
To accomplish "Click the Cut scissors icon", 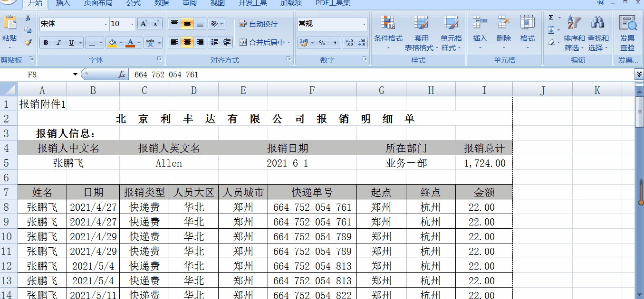I will pyautogui.click(x=28, y=18).
